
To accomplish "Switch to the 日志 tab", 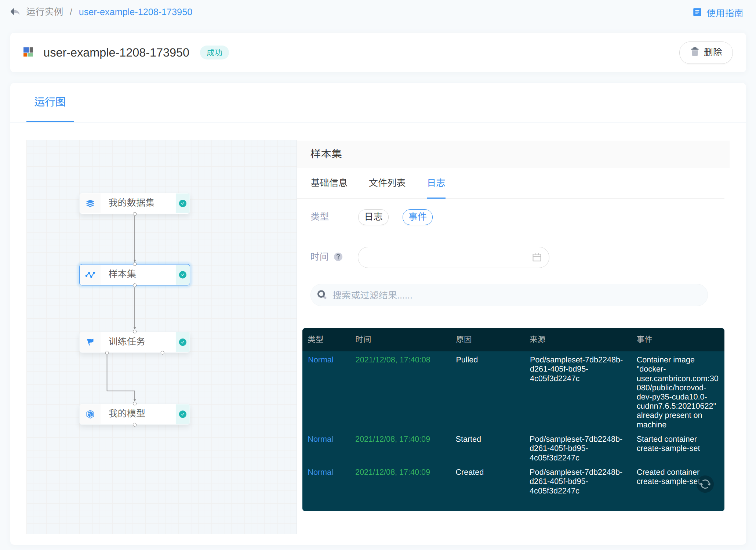I will [436, 182].
